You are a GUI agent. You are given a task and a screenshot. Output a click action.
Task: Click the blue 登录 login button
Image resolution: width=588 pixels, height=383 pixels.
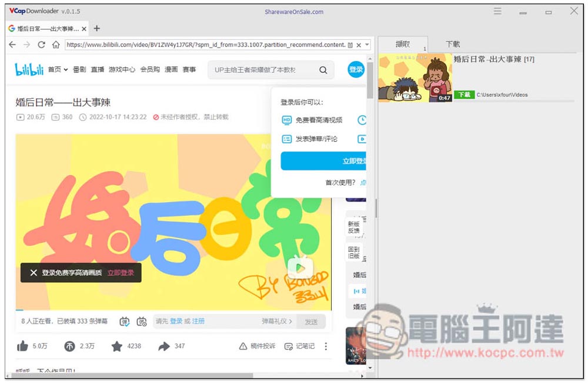[356, 69]
